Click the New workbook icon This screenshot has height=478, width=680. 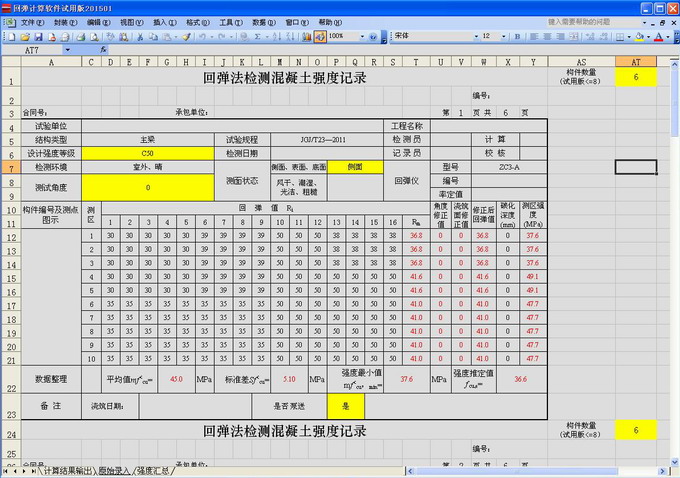point(13,36)
